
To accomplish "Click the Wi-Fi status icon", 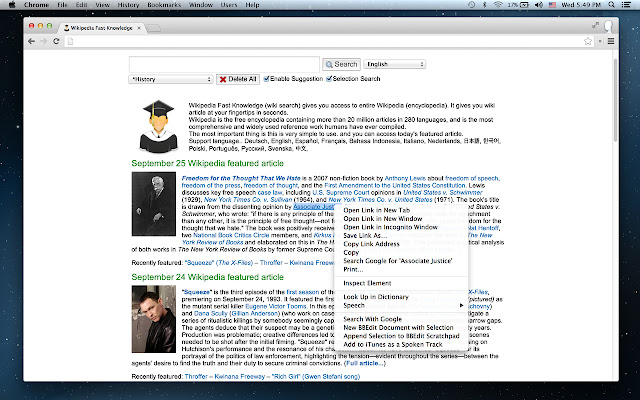I will tap(498, 5).
